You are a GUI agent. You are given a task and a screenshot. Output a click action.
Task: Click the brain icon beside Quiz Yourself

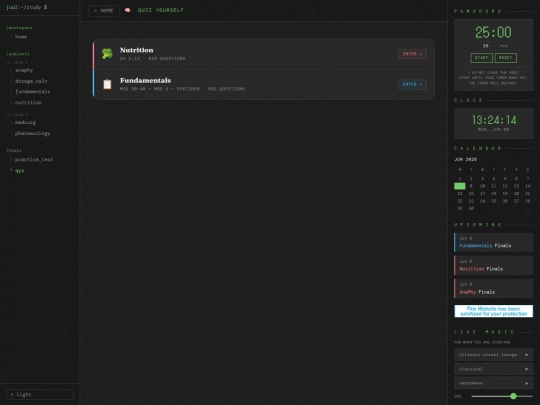click(x=127, y=10)
